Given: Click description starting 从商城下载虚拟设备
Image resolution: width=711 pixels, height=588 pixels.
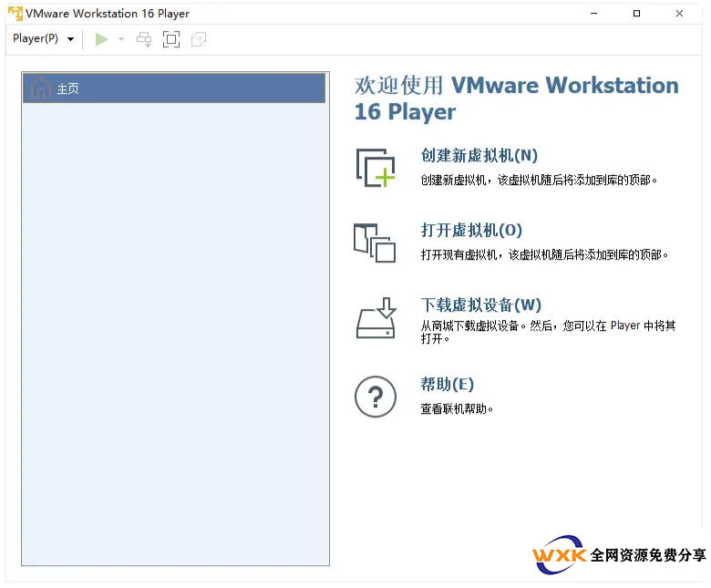Looking at the screenshot, I should click(x=548, y=332).
